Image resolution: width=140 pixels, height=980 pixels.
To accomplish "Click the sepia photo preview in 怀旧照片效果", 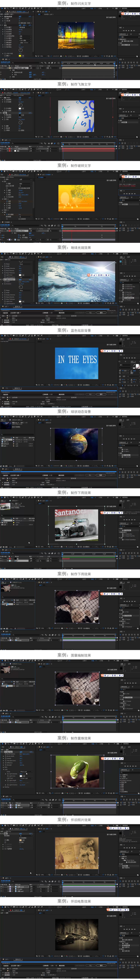I will (77, 853).
